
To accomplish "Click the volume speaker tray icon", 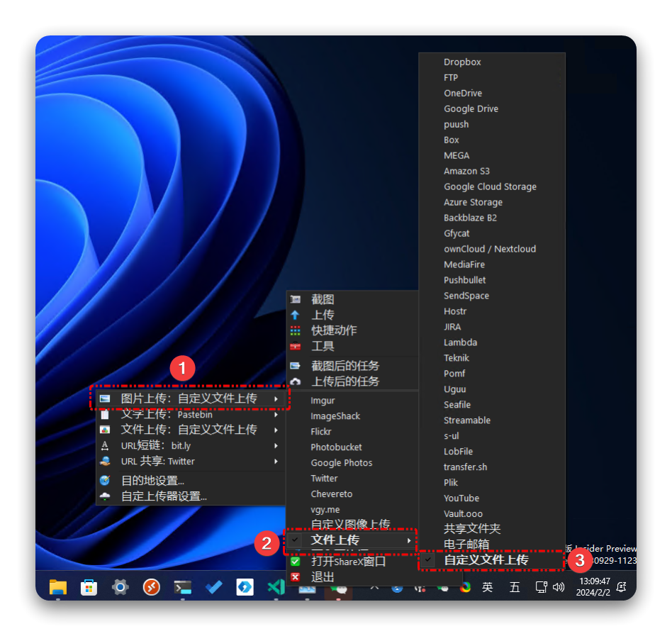I will click(559, 587).
